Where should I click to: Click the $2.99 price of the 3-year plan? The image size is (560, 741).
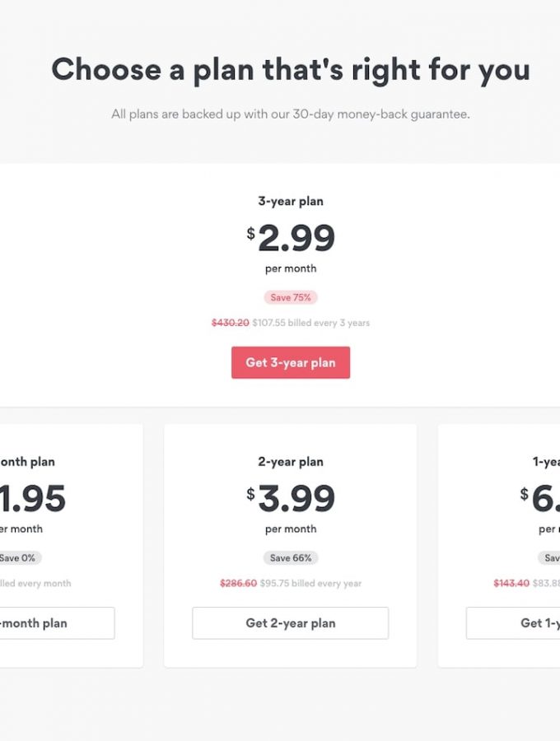tap(291, 239)
